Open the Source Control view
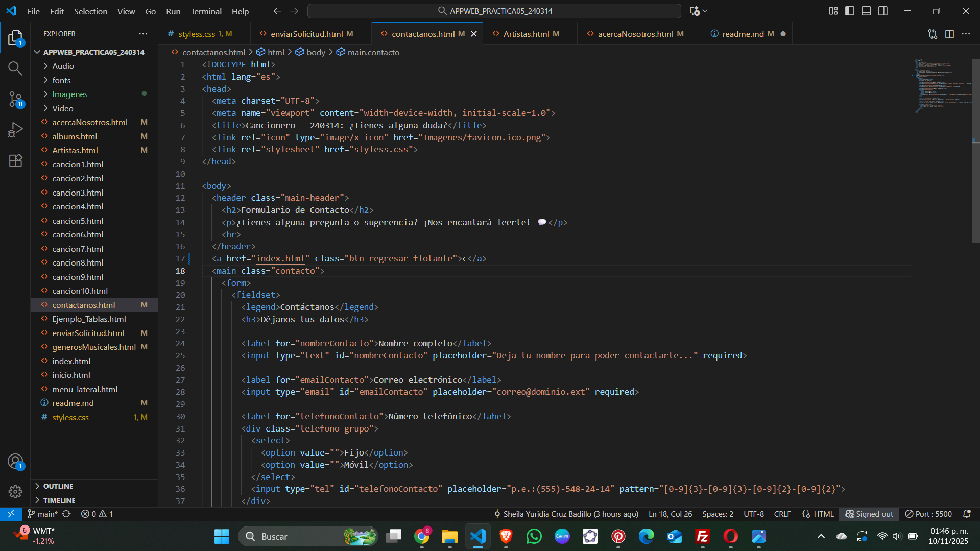The width and height of the screenshot is (980, 551). pyautogui.click(x=15, y=99)
